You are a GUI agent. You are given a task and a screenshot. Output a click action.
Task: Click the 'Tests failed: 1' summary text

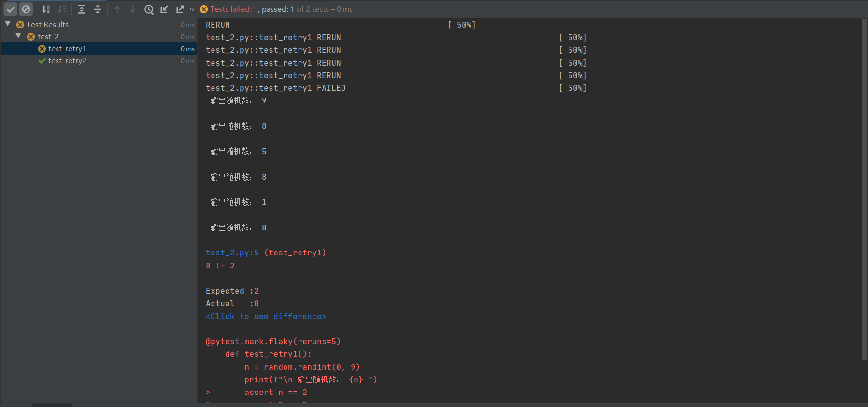tap(235, 9)
